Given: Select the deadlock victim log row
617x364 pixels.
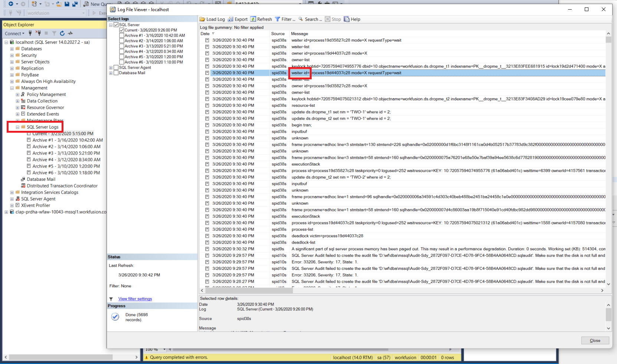Looking at the screenshot, I should 402,236.
